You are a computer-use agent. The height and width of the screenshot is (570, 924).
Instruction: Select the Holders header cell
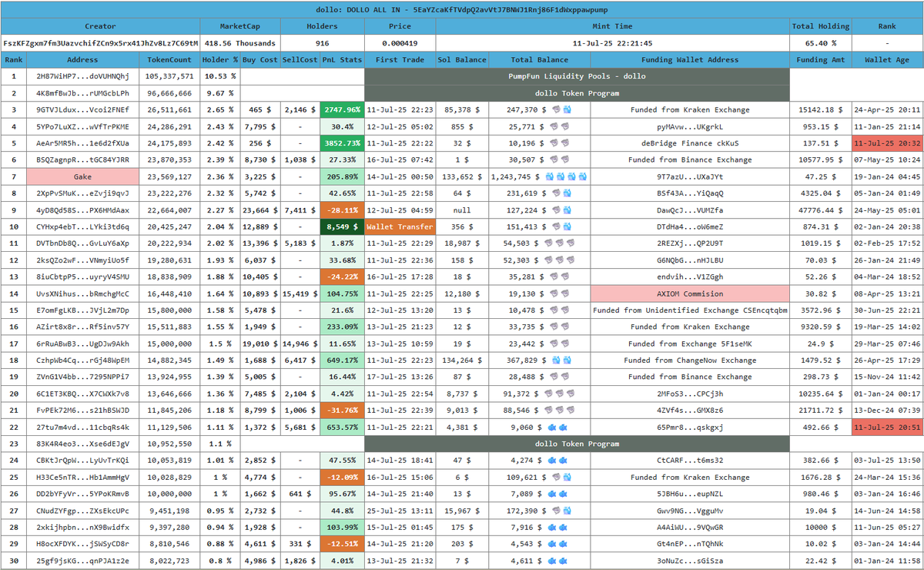(323, 26)
